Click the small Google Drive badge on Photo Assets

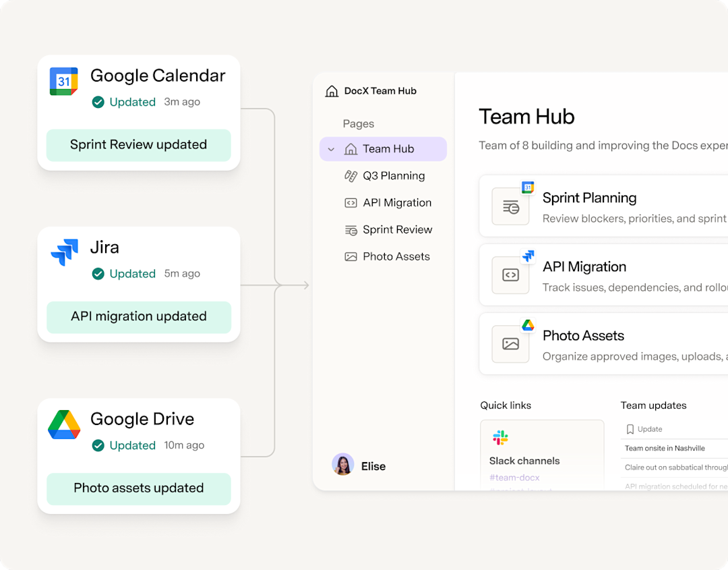coord(528,325)
